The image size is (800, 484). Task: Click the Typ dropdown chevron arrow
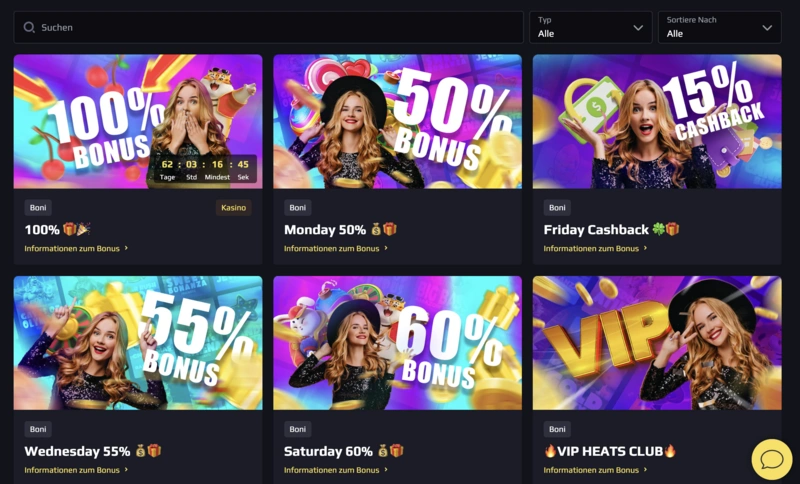[x=638, y=28]
